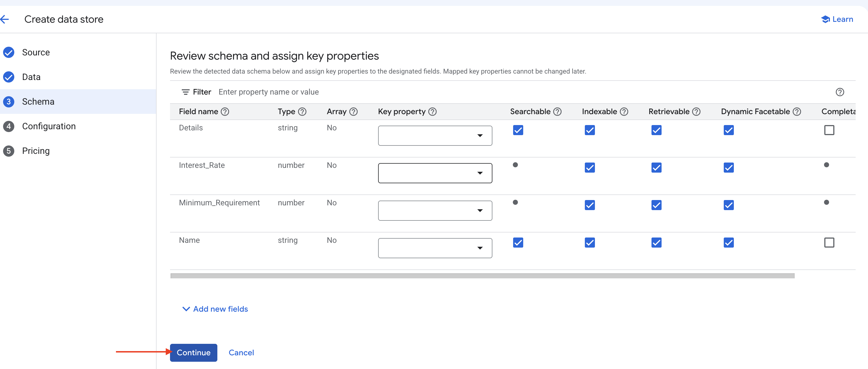Click the Minimum_Requirement field name
Viewport: 868px width, 369px height.
click(219, 203)
